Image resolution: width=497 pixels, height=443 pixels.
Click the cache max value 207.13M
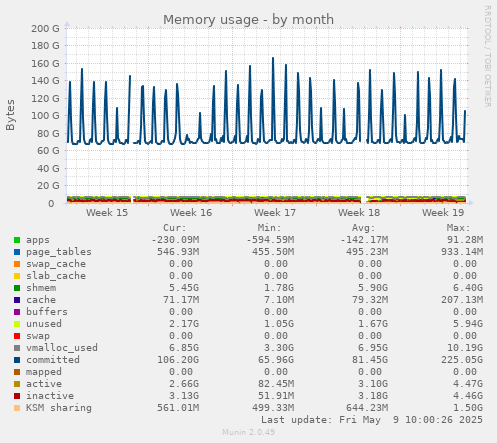[x=462, y=300]
